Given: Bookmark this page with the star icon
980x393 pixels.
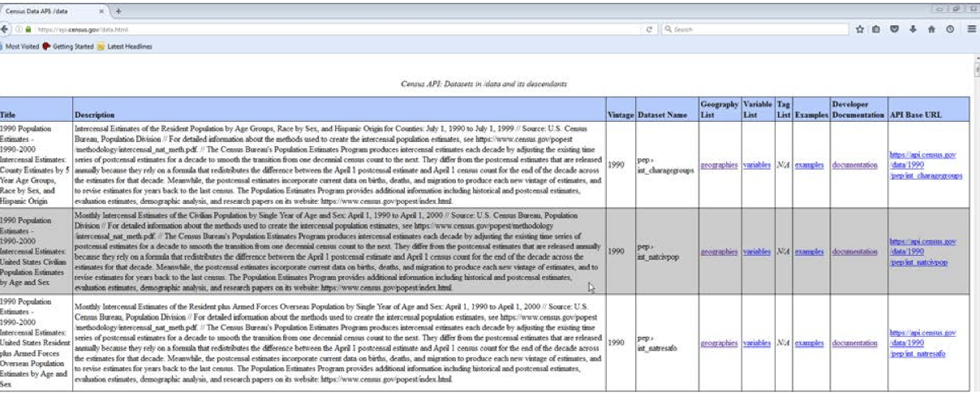Looking at the screenshot, I should coord(860,29).
